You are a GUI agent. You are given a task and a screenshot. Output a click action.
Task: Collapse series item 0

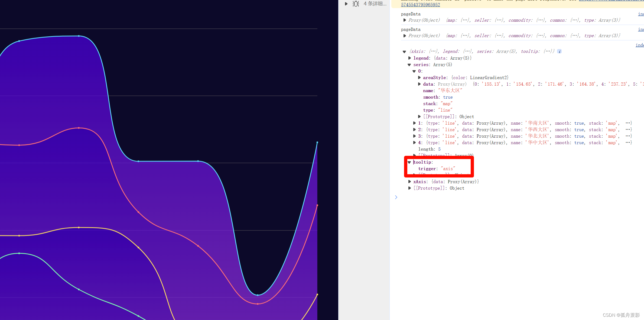[414, 71]
